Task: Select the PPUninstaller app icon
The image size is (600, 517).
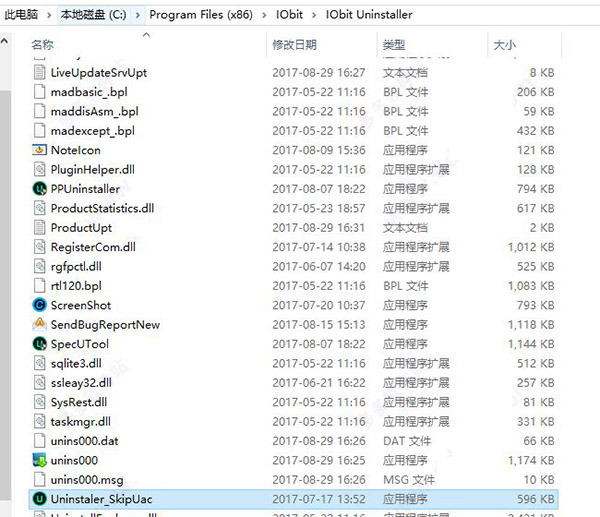Action: tap(39, 189)
